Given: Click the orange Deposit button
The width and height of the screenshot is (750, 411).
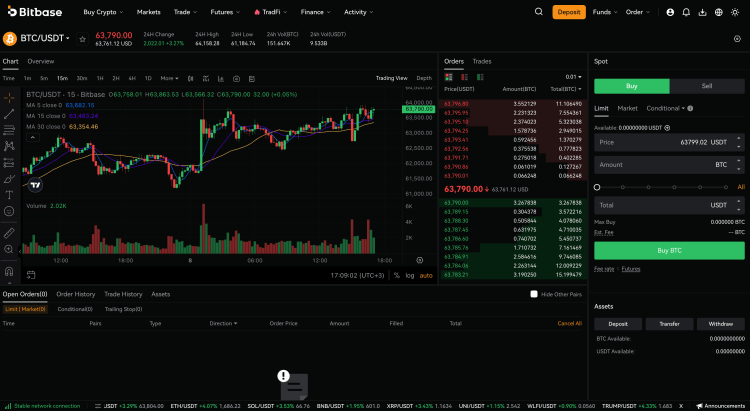Looking at the screenshot, I should coord(569,12).
